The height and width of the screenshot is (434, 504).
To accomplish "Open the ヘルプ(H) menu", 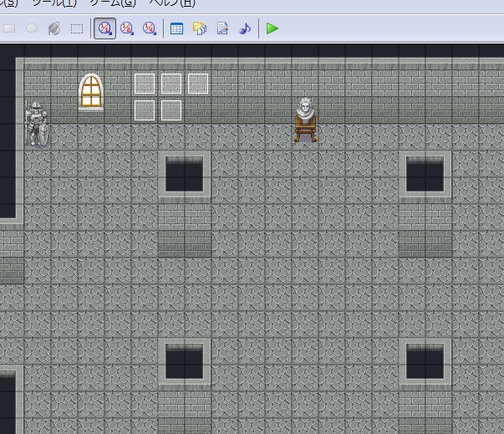I will [x=172, y=3].
